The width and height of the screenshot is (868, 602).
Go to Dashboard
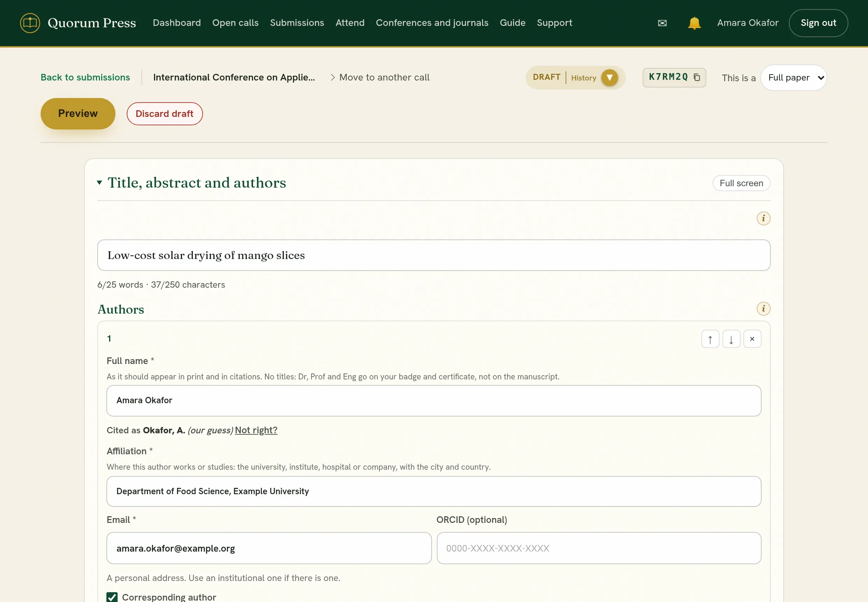coord(176,23)
